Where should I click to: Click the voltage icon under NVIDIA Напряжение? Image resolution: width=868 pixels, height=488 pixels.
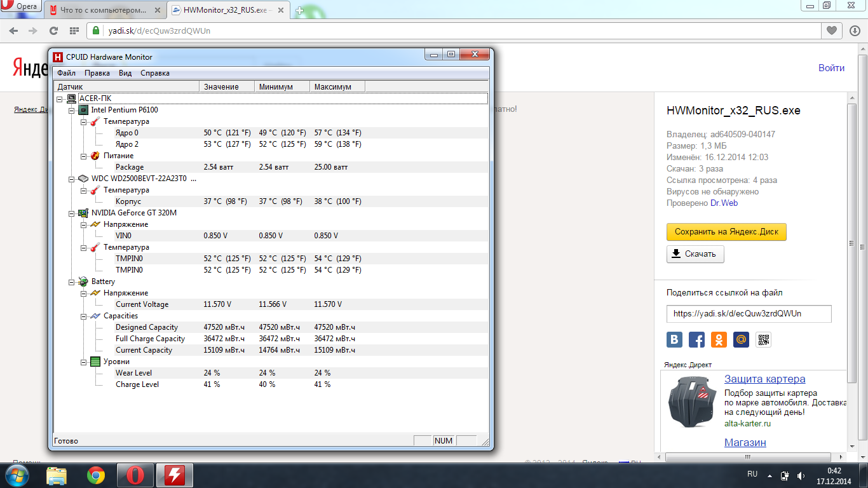95,224
